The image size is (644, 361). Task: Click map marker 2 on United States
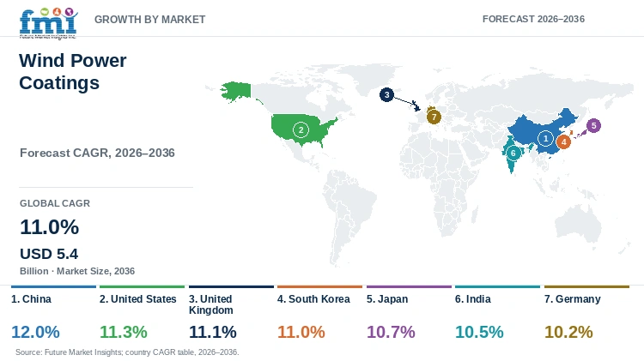point(301,130)
